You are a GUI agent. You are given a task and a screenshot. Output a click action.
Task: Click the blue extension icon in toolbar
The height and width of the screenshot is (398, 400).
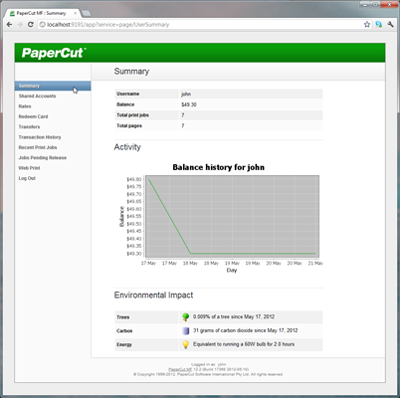[378, 24]
